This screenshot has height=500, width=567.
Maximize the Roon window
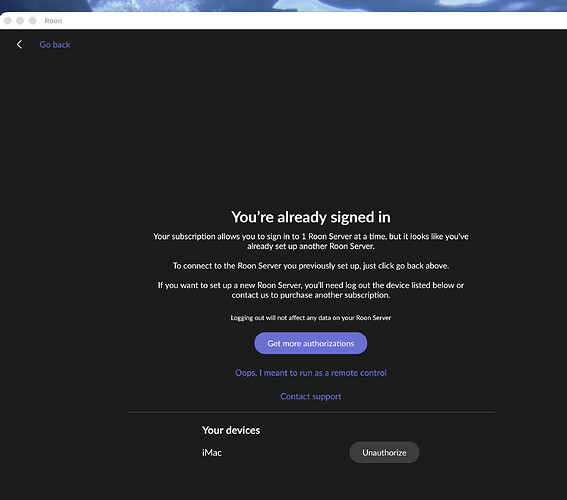click(x=33, y=21)
